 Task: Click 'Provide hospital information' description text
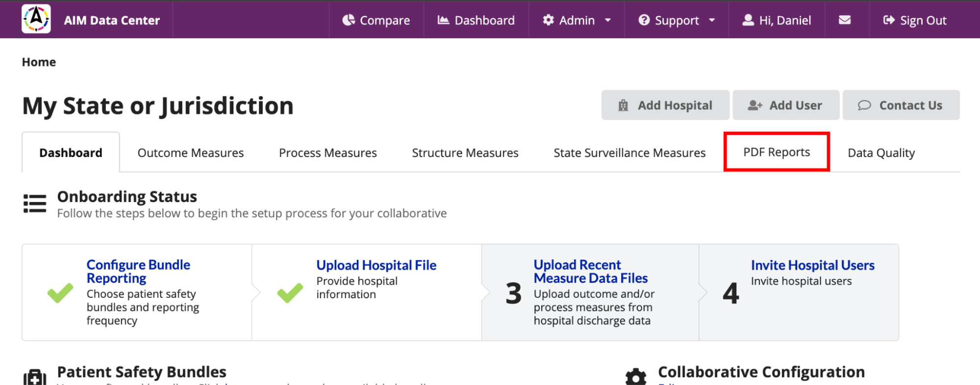(x=357, y=287)
